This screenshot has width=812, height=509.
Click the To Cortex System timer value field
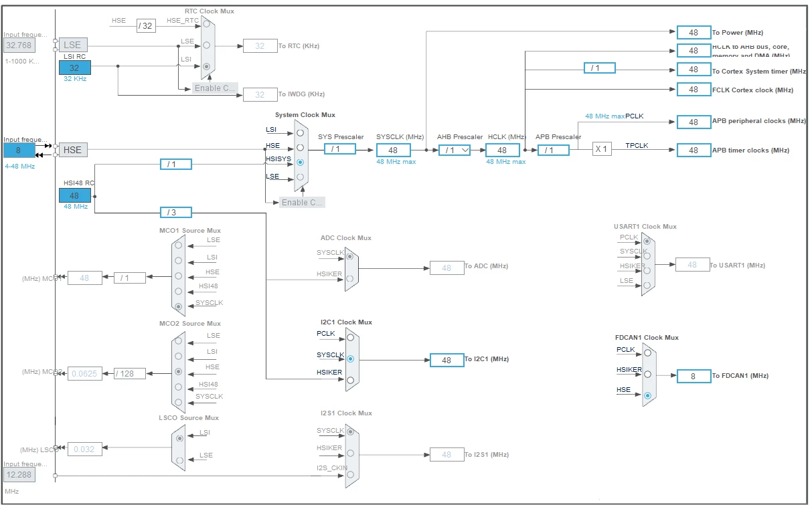694,69
